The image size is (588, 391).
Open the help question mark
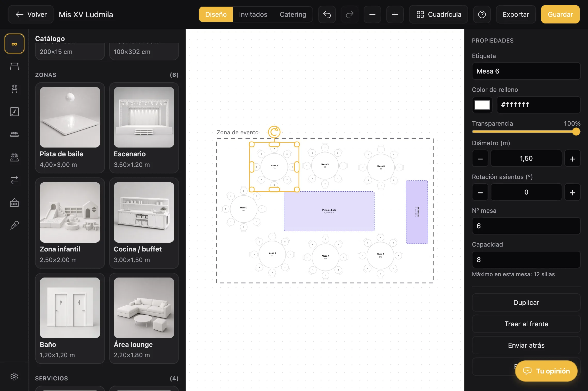click(x=482, y=14)
